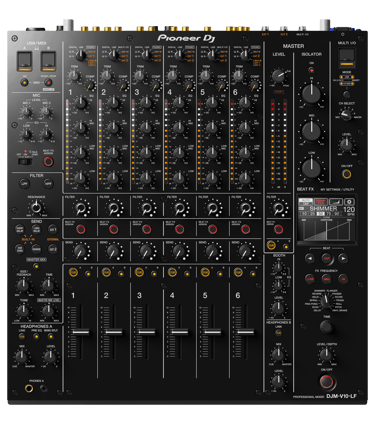The image size is (375, 424).
Task: Tap the master section small CUE B button
Action: pos(286,246)
